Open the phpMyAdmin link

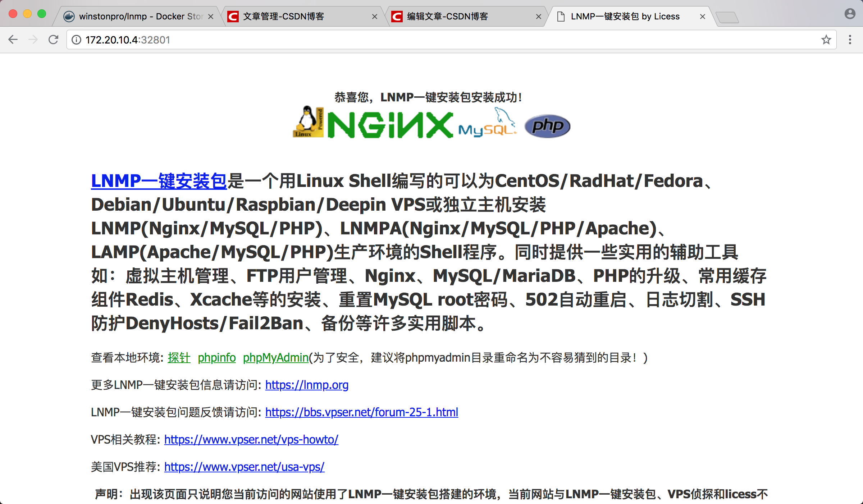tap(276, 358)
